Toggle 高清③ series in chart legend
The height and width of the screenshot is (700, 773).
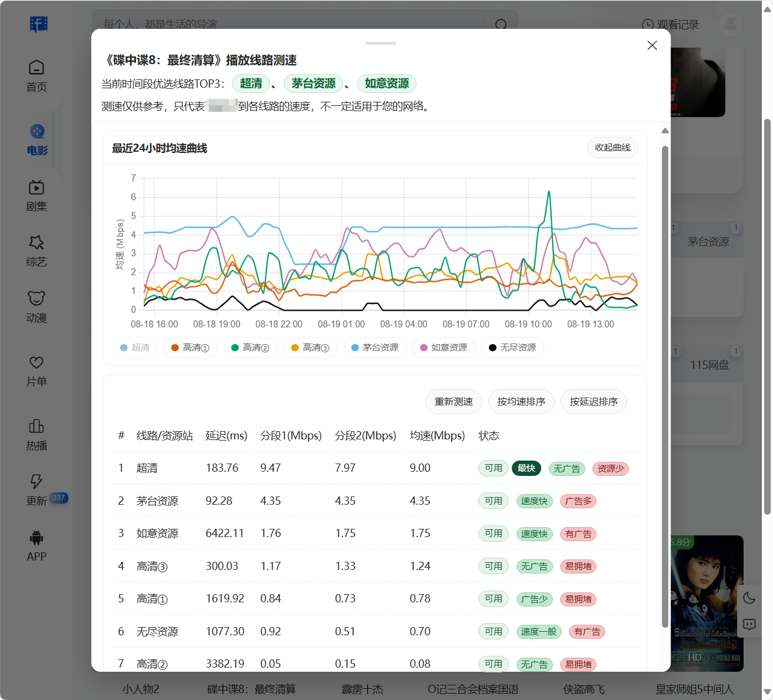point(311,348)
